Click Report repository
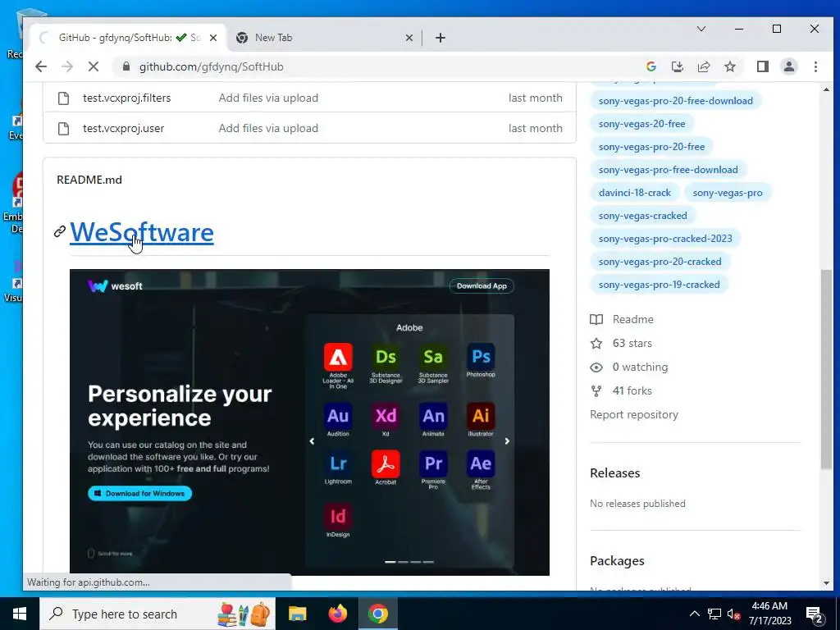Image resolution: width=840 pixels, height=630 pixels. pyautogui.click(x=634, y=414)
